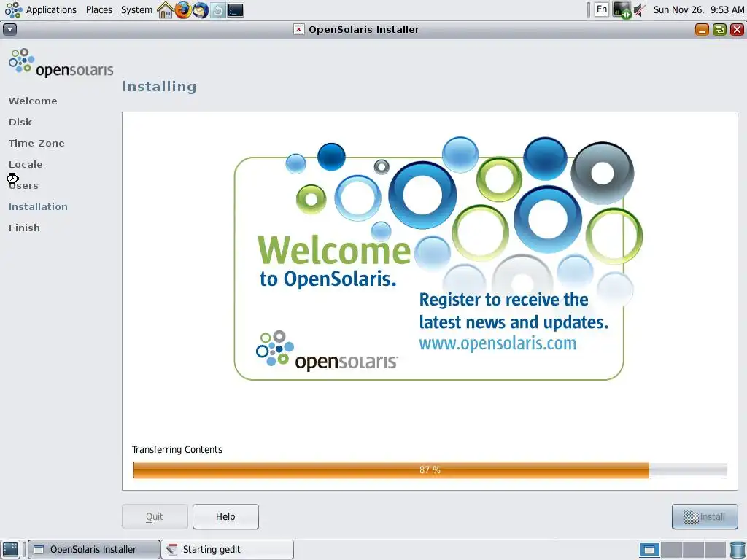The image size is (747, 560).
Task: Open the System menu
Action: (x=136, y=9)
